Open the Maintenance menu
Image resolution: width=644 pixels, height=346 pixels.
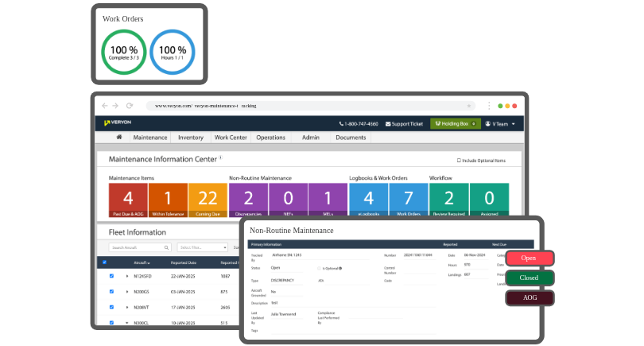[x=150, y=138]
